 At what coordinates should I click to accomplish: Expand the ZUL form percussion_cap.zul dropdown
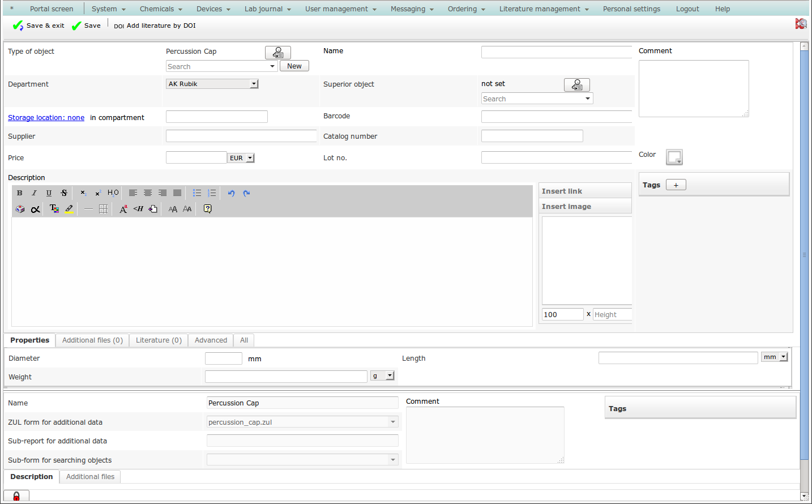point(392,422)
